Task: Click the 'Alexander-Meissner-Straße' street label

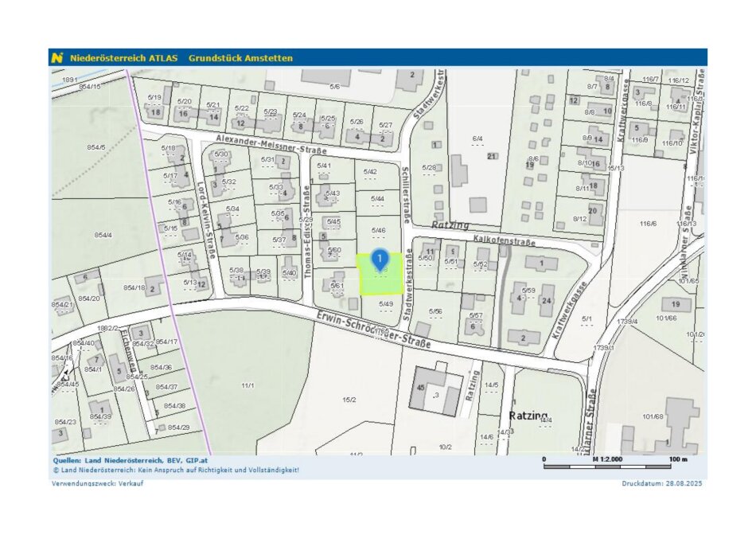Action: click(x=271, y=144)
